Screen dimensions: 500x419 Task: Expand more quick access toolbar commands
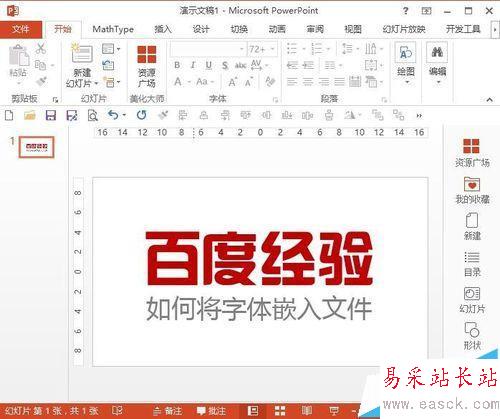coord(419,116)
